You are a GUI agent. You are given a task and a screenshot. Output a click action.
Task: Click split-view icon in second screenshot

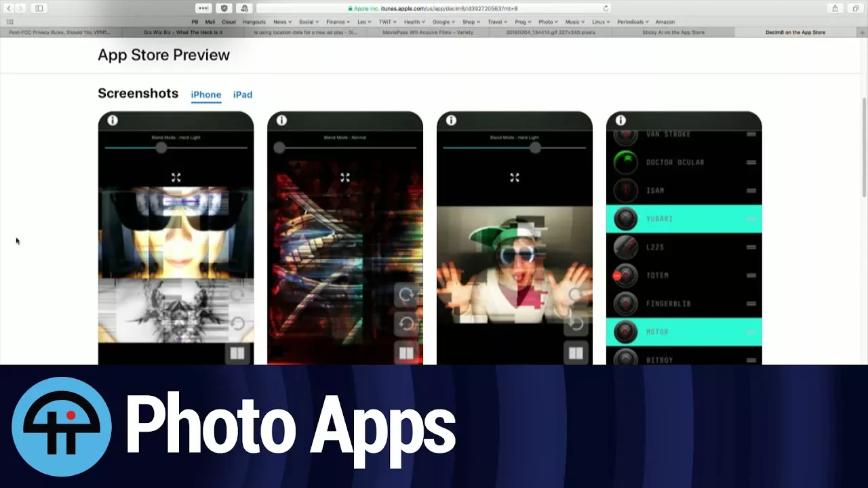click(406, 352)
